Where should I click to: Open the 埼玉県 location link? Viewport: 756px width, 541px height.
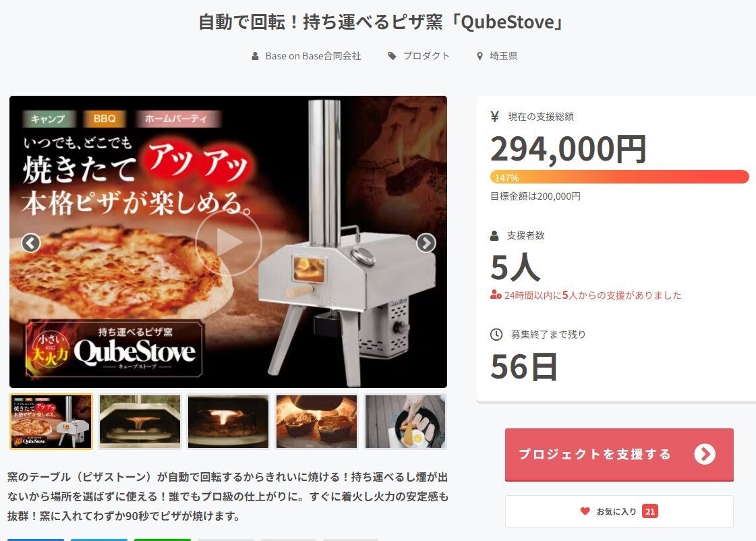click(x=503, y=56)
